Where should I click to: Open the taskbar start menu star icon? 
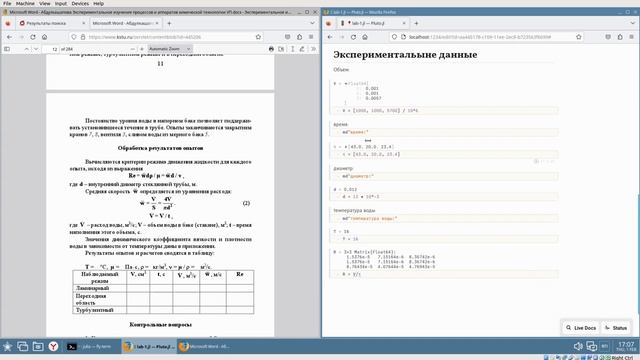pyautogui.click(x=7, y=347)
